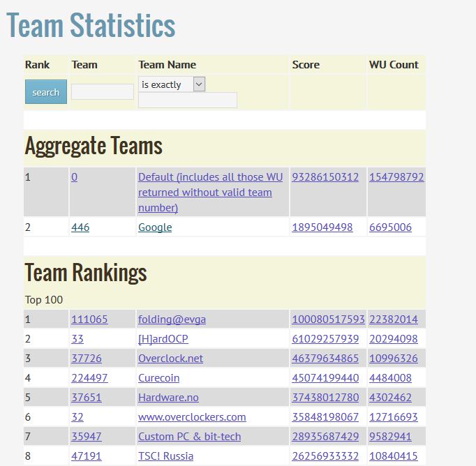This screenshot has height=466, width=476.
Task: Open the folding@evga team link
Action: [x=172, y=320]
